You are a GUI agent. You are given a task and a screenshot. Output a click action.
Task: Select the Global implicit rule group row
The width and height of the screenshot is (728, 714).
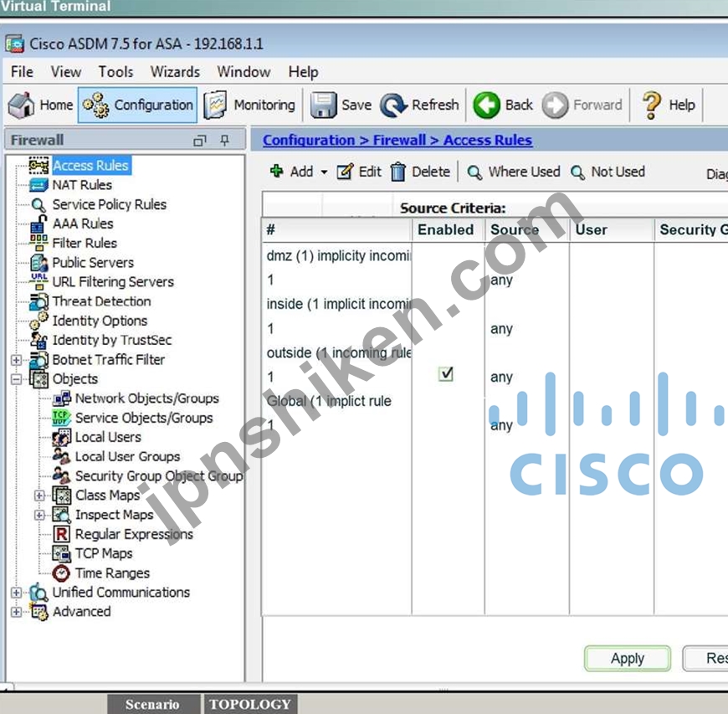(329, 401)
